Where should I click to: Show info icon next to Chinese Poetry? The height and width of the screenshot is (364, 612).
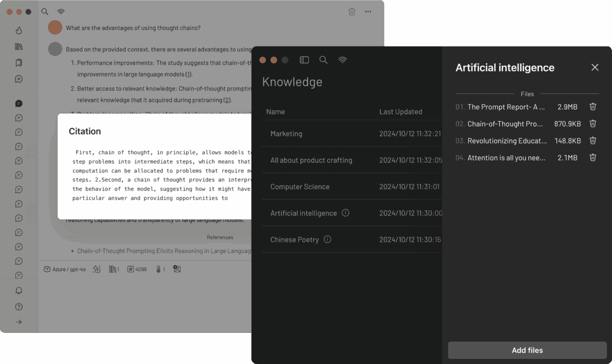327,239
